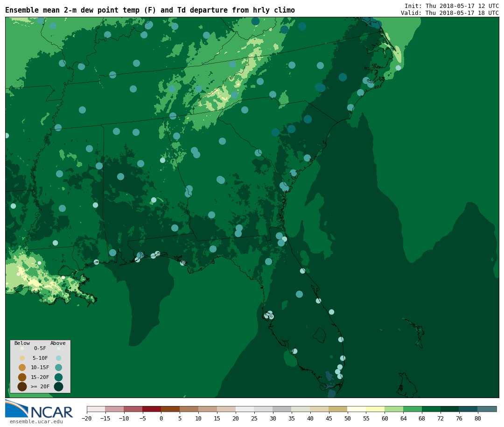Pick the 20 to 25 white-gray swatch
Image resolution: width=504 pixels, height=427 pixels.
pyautogui.click(x=245, y=409)
